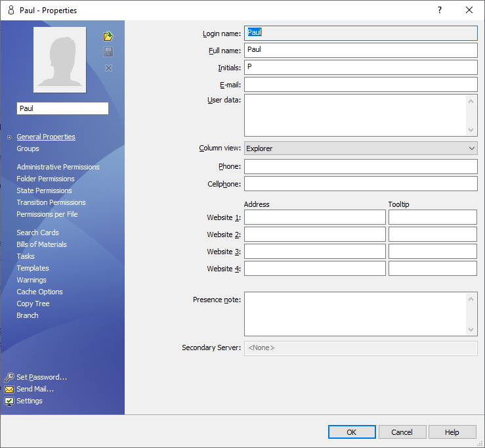Click the browse for user picture icon
485x448 pixels.
click(x=108, y=36)
